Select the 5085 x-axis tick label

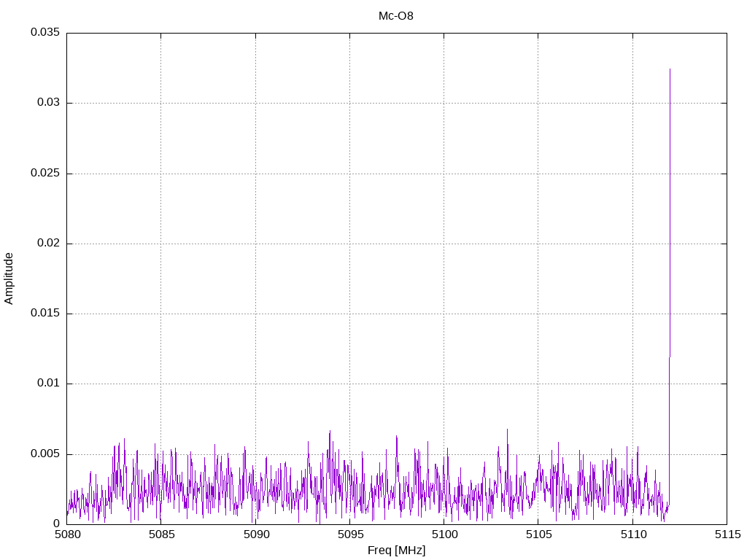[161, 535]
